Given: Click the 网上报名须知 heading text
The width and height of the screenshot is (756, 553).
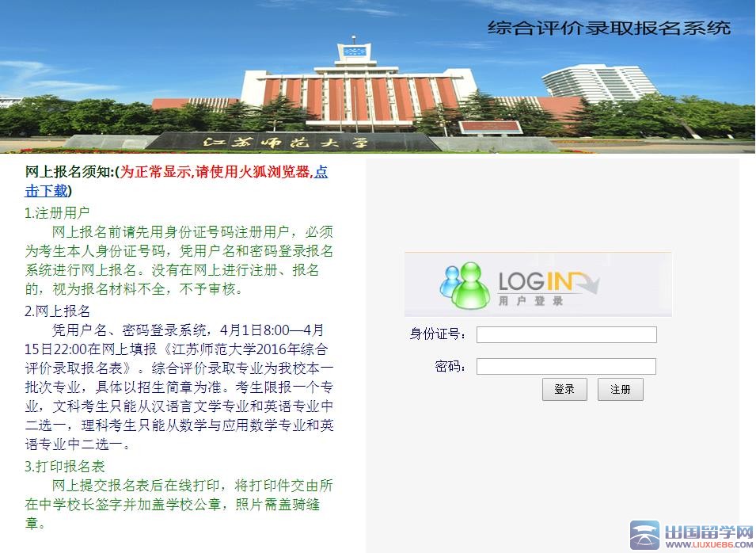Looking at the screenshot, I should 70,172.
